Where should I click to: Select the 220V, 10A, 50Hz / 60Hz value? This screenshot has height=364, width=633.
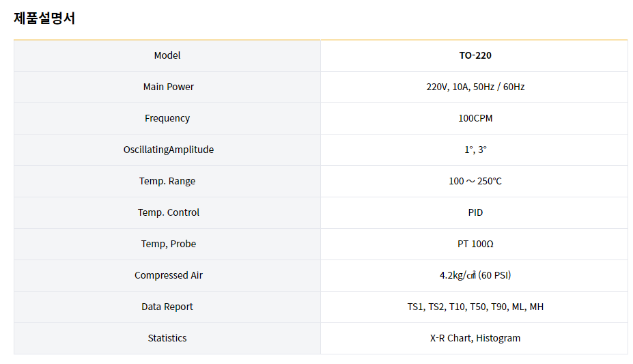475,87
